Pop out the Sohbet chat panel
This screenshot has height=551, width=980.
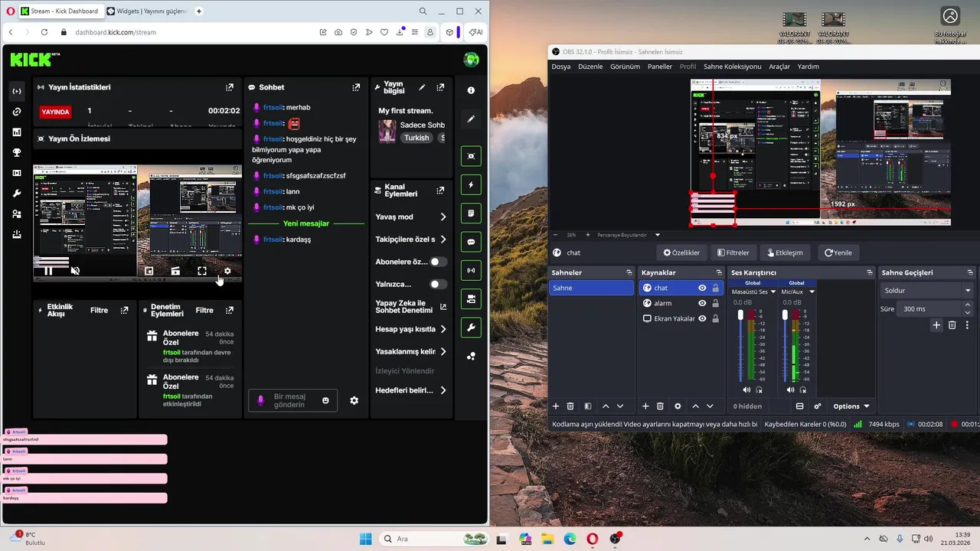pos(356,87)
